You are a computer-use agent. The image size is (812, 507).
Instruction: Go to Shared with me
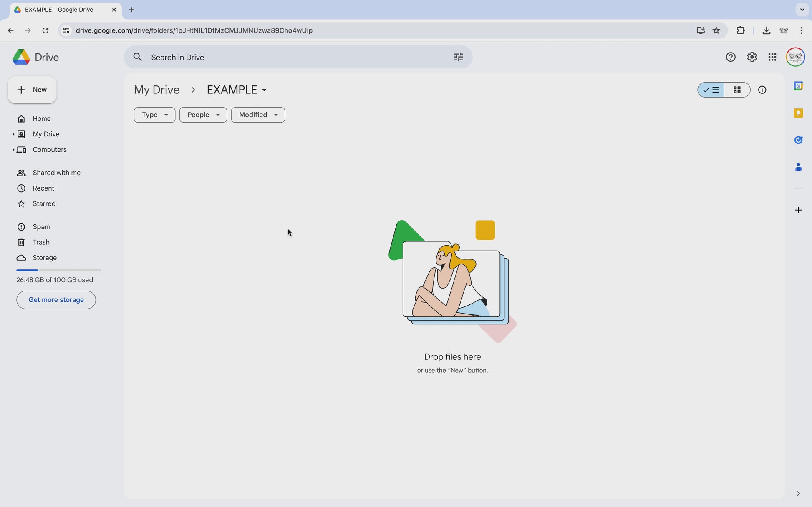click(x=56, y=173)
